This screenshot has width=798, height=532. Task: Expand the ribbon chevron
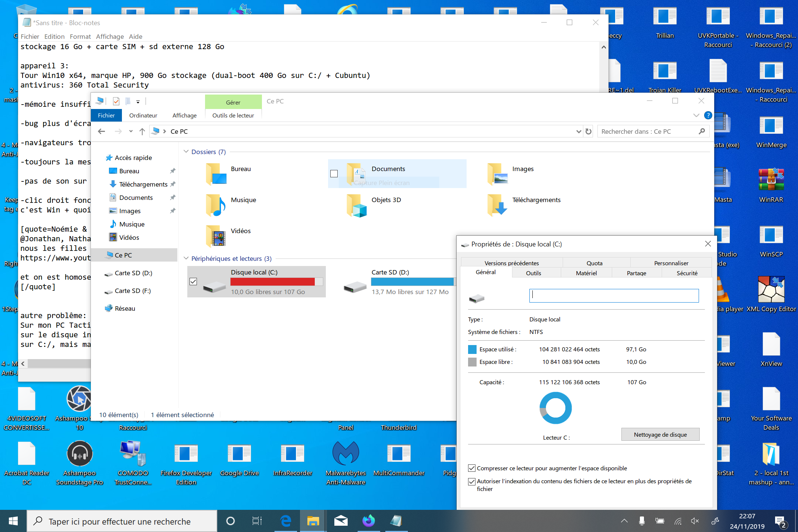696,115
